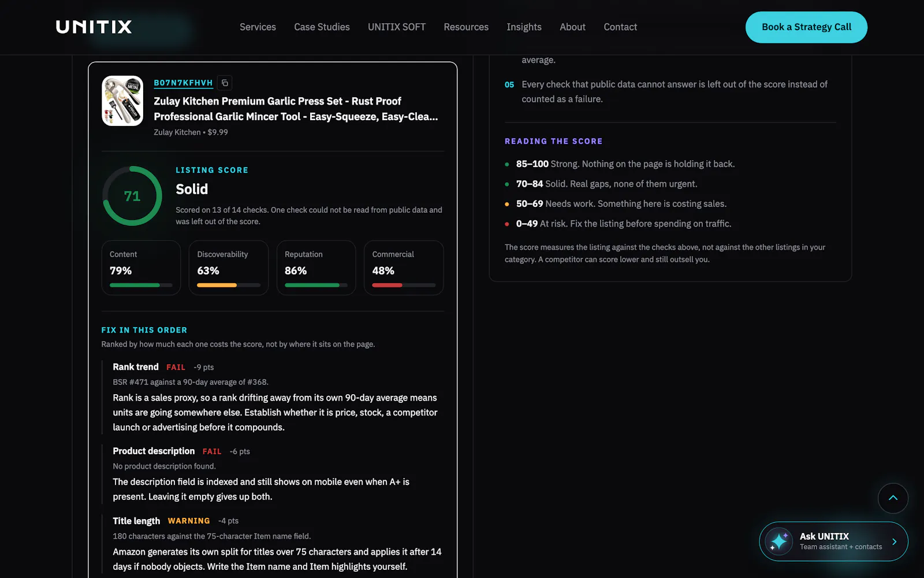924x578 pixels.
Task: Click the Product description FAIL heading
Action: [x=167, y=451]
